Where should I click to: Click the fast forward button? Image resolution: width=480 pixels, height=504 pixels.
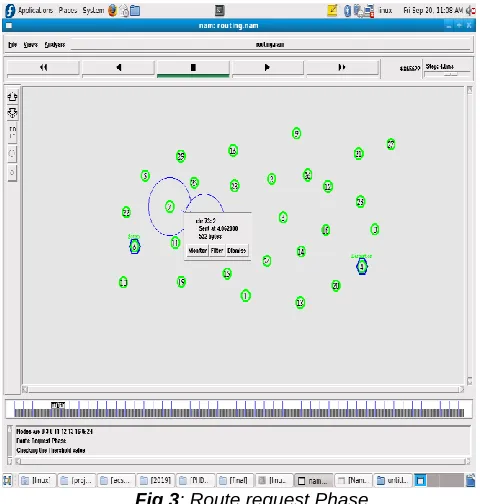pyautogui.click(x=342, y=68)
